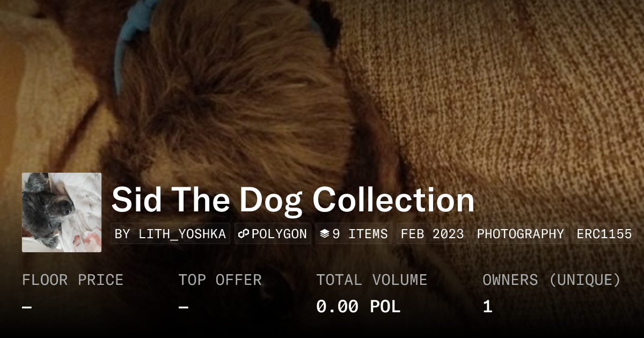Select the OWNERS (UNIQUE) label
The width and height of the screenshot is (644, 338).
(552, 280)
